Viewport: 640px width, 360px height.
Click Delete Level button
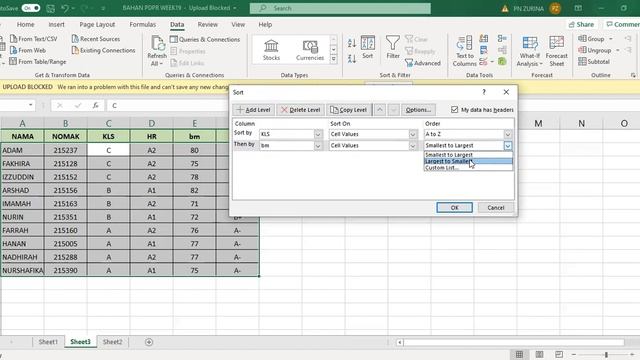[x=300, y=110]
